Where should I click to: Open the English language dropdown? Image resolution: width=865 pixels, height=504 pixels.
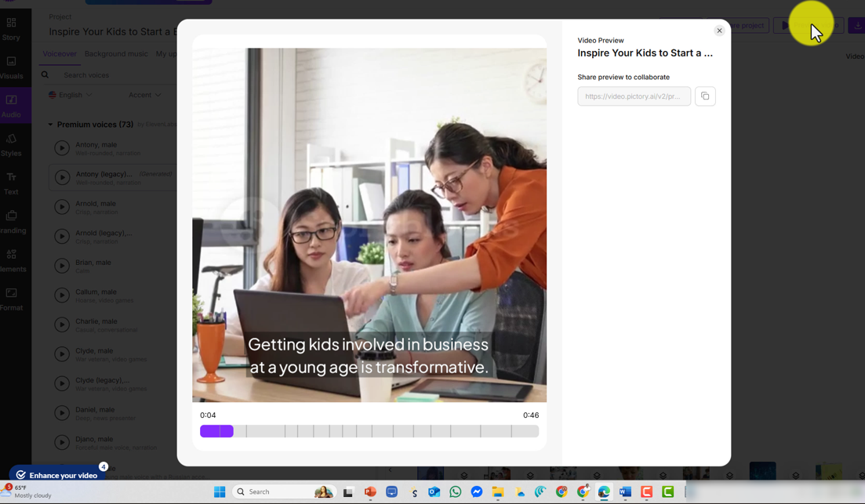[x=70, y=95]
